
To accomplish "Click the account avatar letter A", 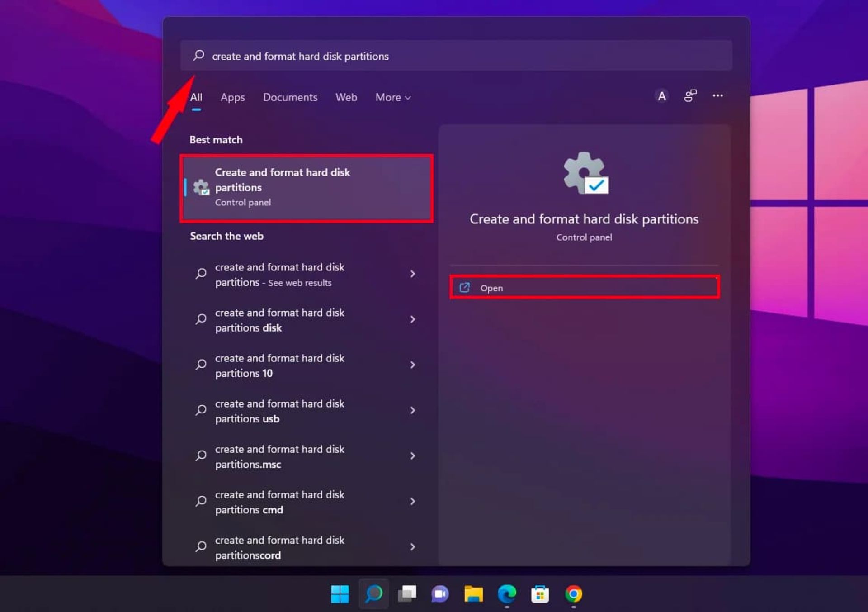I will [x=661, y=96].
